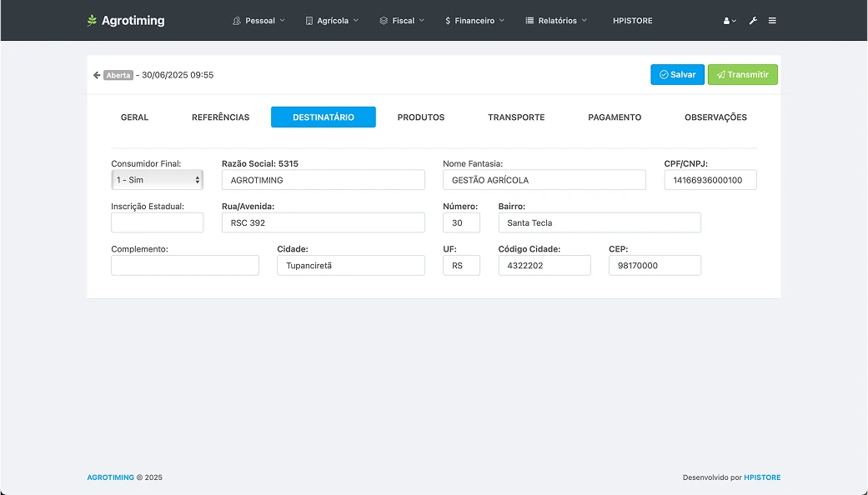Click the back arrow icon
This screenshot has width=868, height=495.
tap(97, 75)
